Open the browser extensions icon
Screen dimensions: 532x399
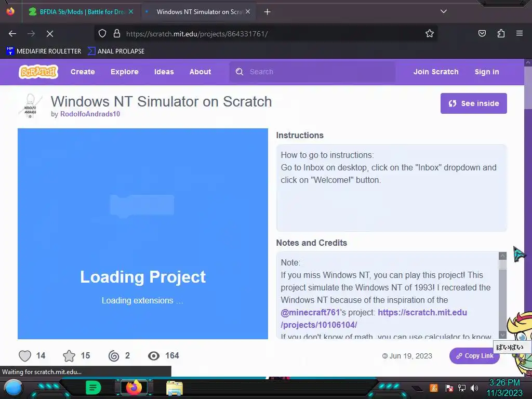[x=501, y=33]
